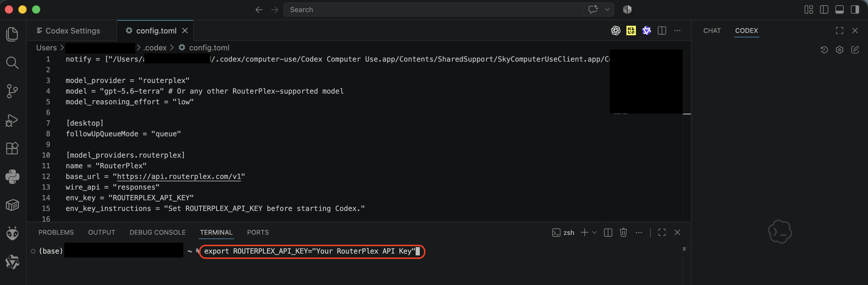Switch to the CHAT tab

coord(712,31)
